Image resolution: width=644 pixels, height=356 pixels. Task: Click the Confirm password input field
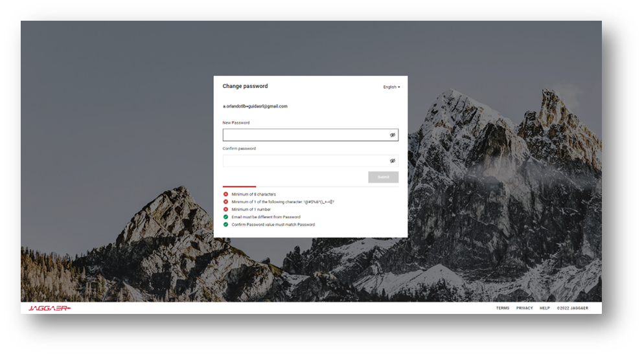coord(305,161)
